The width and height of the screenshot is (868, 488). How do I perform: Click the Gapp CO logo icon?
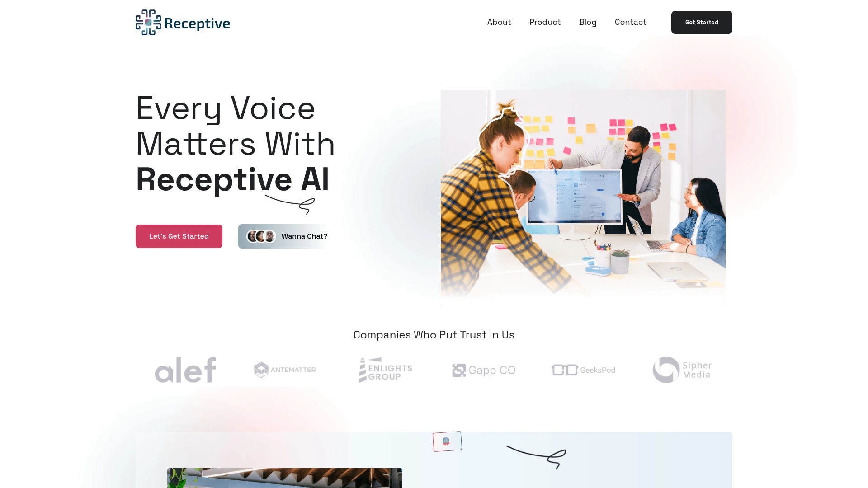coord(459,370)
